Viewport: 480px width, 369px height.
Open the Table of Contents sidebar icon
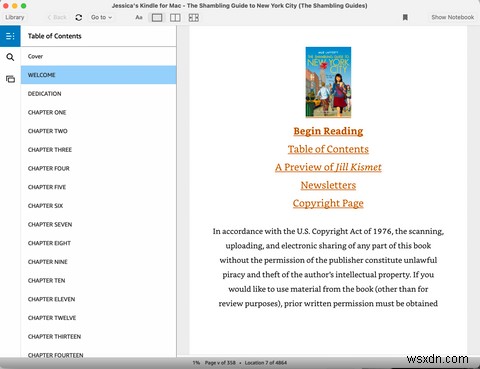[x=10, y=36]
